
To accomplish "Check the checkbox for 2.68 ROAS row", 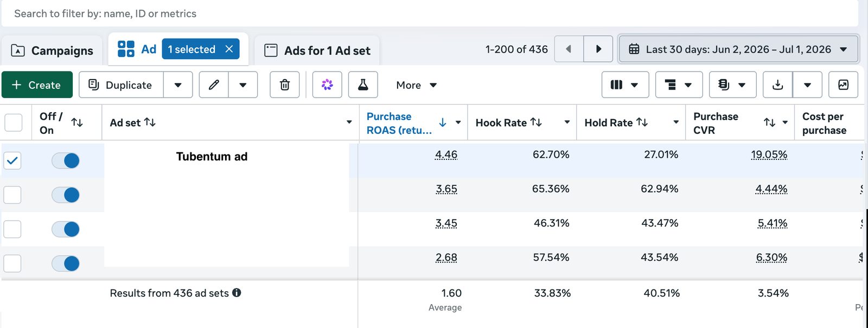I will [x=12, y=263].
